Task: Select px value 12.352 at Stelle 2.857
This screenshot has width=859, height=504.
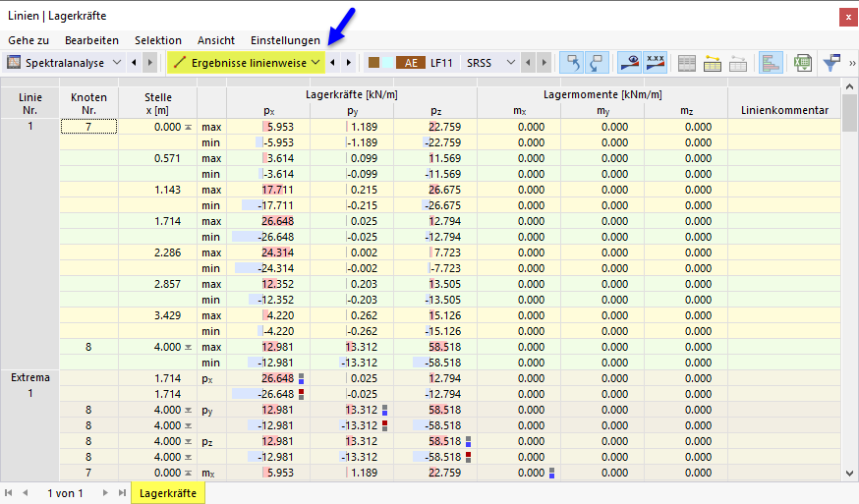Action: point(268,284)
